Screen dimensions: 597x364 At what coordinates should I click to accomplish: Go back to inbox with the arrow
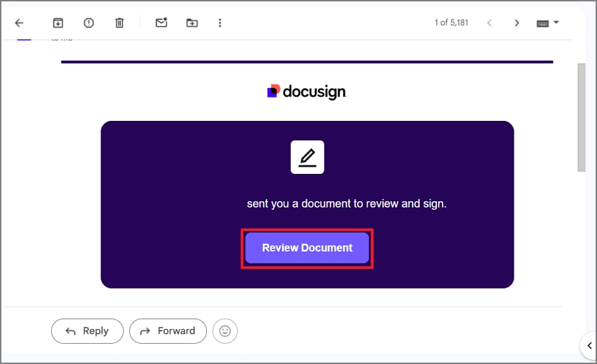(19, 23)
